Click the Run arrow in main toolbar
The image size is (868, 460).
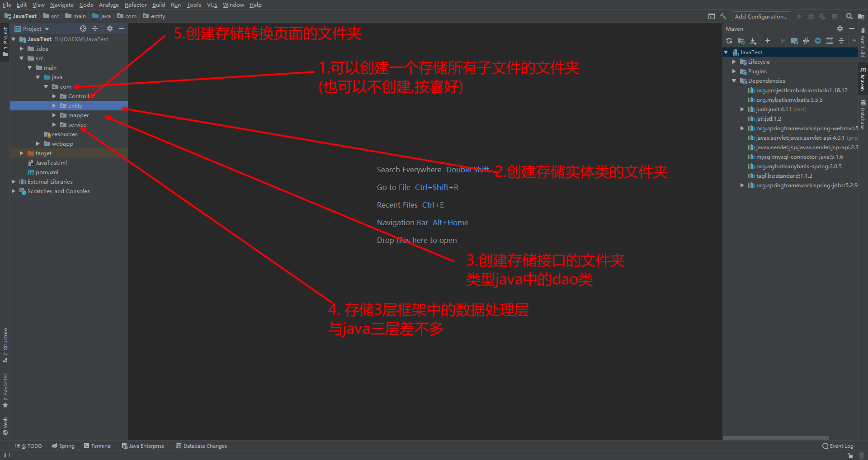[x=799, y=16]
